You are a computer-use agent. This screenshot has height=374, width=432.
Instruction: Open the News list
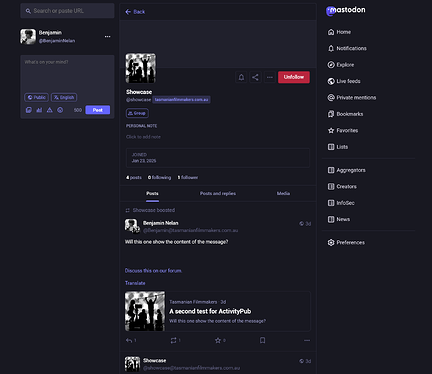pos(339,219)
